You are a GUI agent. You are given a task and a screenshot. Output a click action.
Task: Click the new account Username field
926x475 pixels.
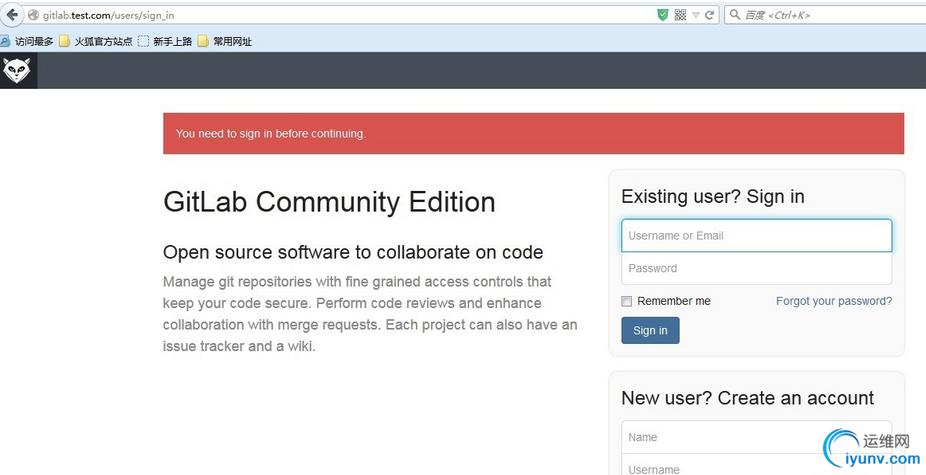[x=756, y=468]
